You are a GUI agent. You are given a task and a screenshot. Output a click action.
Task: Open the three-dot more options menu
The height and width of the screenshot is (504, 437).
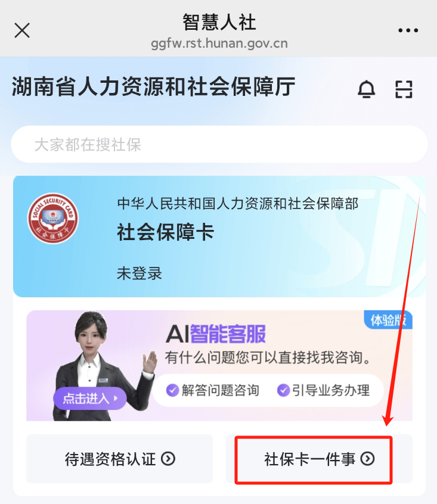pyautogui.click(x=408, y=30)
